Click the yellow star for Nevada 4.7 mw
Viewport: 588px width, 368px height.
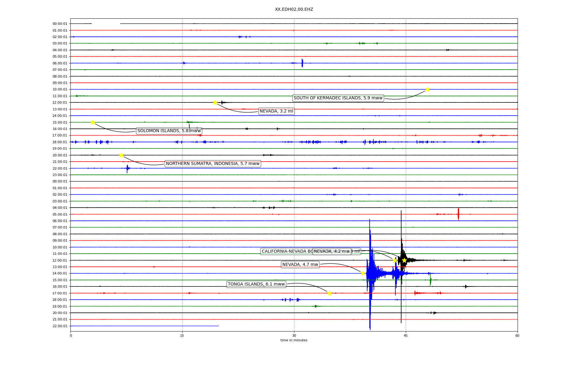click(363, 273)
